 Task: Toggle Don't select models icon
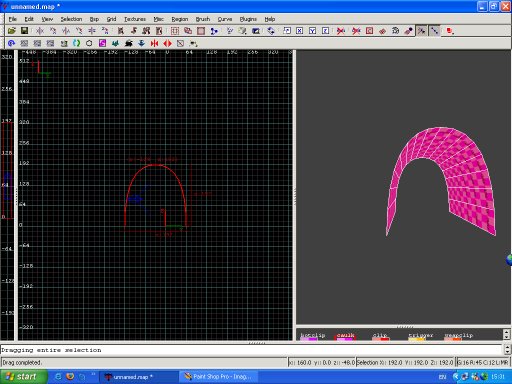[x=356, y=31]
